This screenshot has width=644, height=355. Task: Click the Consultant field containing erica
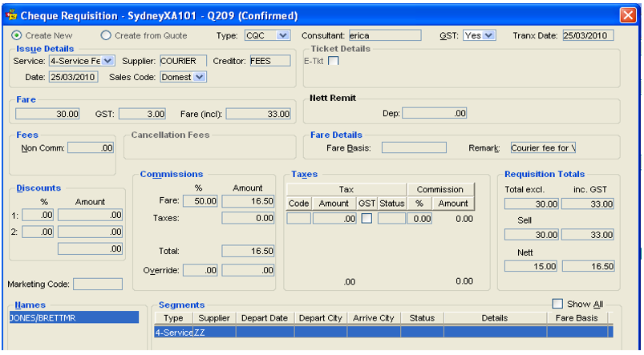pyautogui.click(x=385, y=35)
